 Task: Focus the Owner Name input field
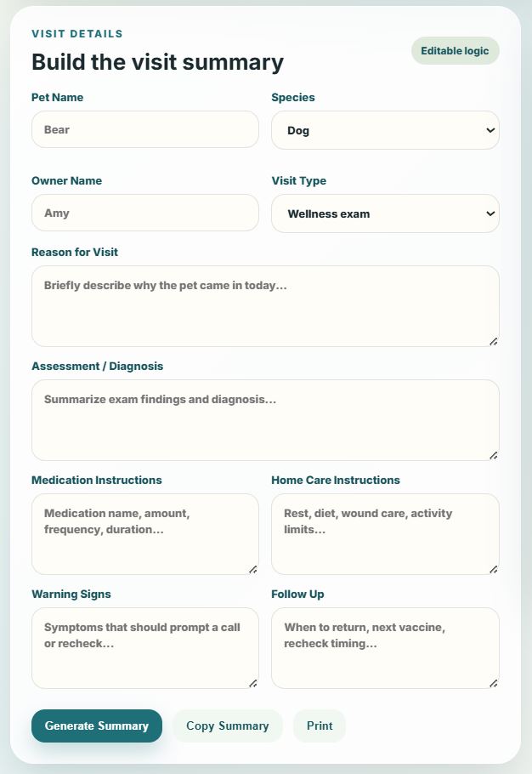[145, 213]
